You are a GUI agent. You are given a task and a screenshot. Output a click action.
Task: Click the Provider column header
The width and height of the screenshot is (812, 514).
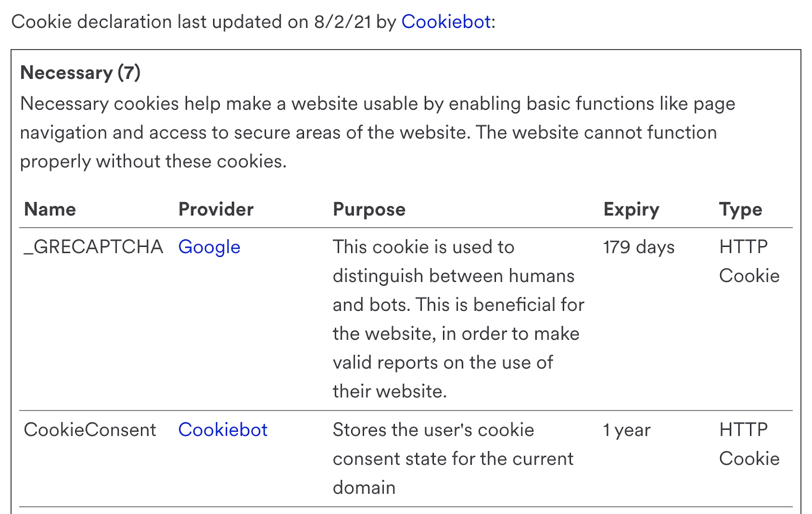coord(216,209)
